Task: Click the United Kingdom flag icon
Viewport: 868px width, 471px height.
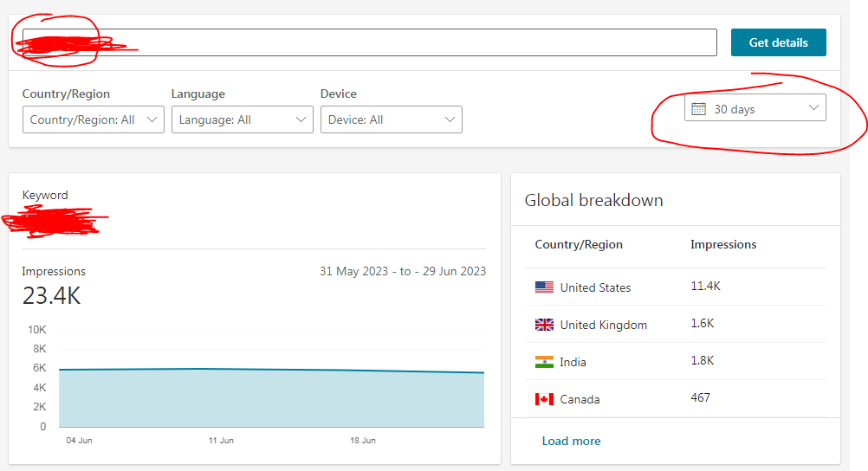Action: point(544,325)
